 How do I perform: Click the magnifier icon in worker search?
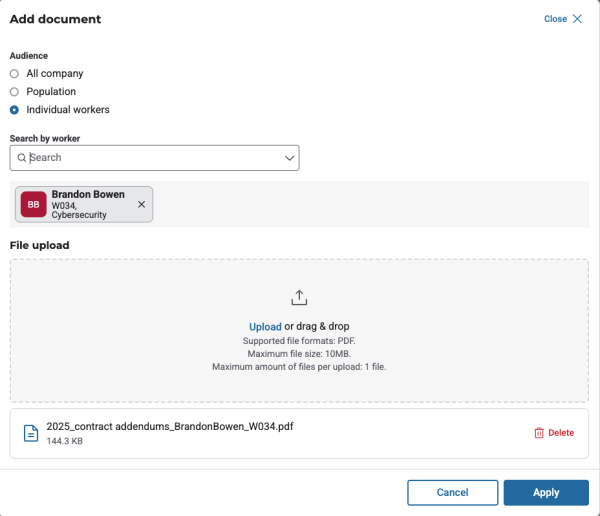point(21,158)
